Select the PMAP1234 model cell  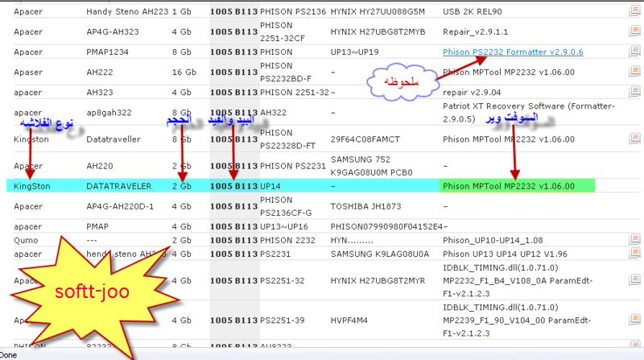(x=107, y=52)
